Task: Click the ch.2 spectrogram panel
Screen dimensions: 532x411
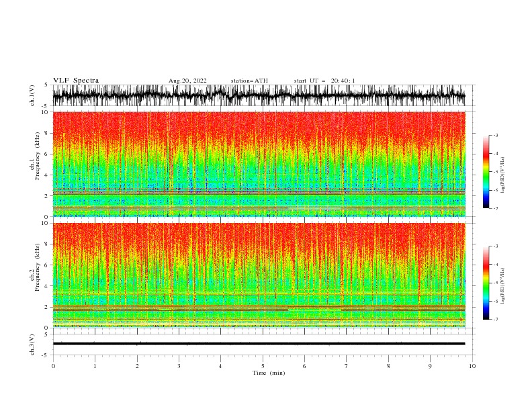Action: tap(259, 275)
